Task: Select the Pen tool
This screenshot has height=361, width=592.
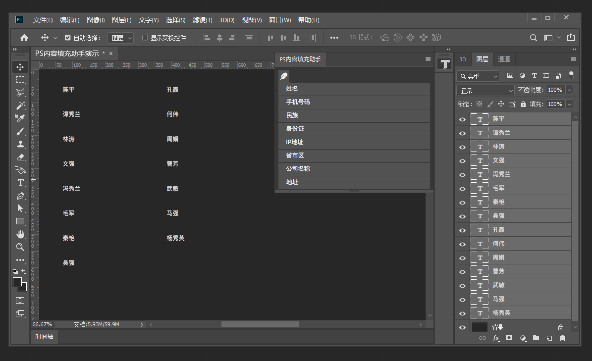Action: pos(20,196)
